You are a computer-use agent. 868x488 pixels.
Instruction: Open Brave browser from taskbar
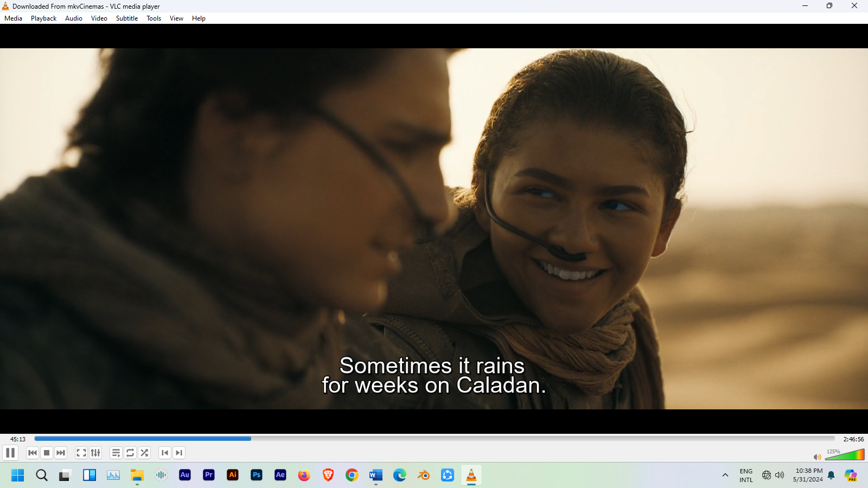pyautogui.click(x=328, y=476)
